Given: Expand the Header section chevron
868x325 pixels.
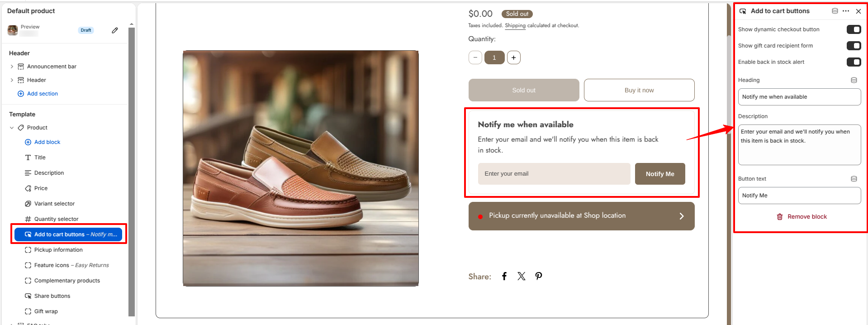Looking at the screenshot, I should tap(12, 80).
